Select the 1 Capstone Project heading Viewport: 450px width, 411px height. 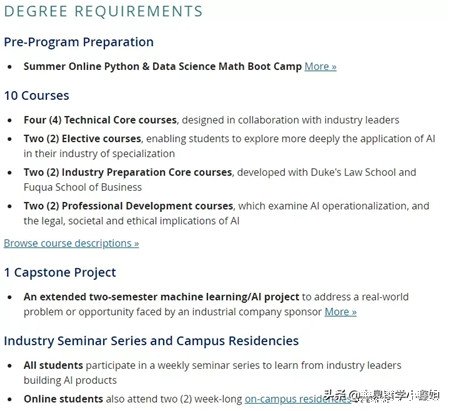pyautogui.click(x=60, y=273)
